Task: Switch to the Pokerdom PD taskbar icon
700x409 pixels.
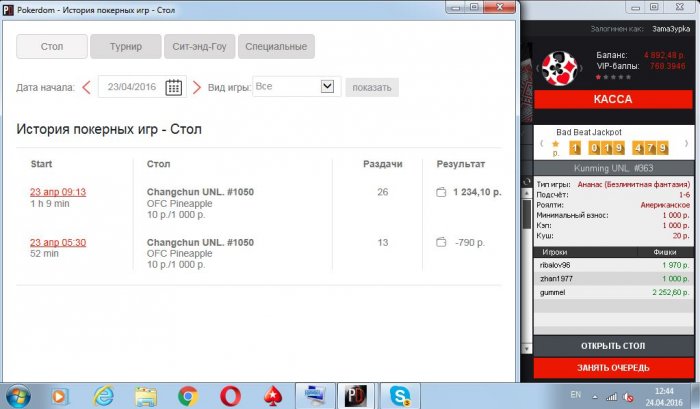Action: click(x=356, y=396)
